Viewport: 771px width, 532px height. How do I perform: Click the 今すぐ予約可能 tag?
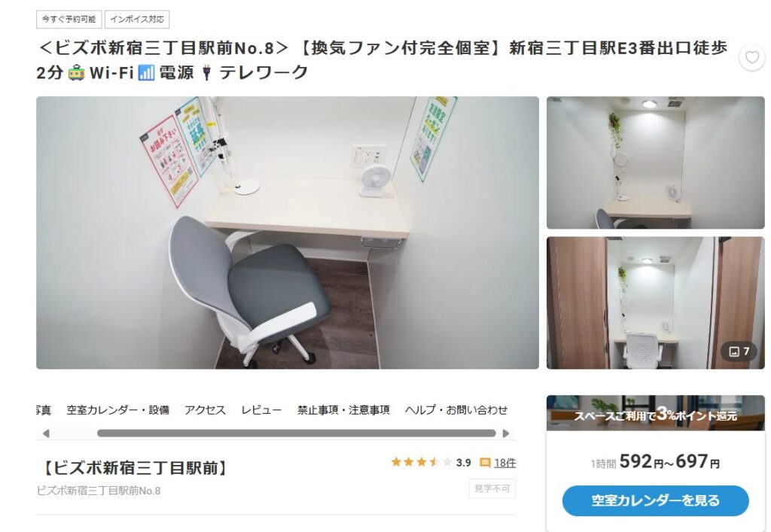69,19
